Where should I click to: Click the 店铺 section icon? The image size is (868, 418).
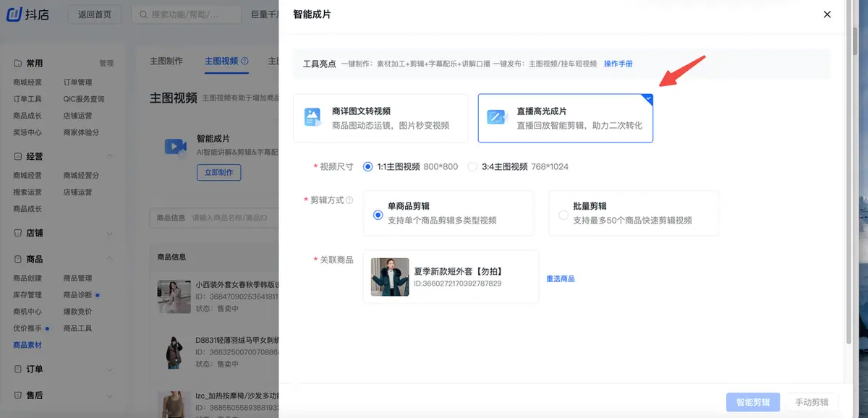tap(17, 234)
